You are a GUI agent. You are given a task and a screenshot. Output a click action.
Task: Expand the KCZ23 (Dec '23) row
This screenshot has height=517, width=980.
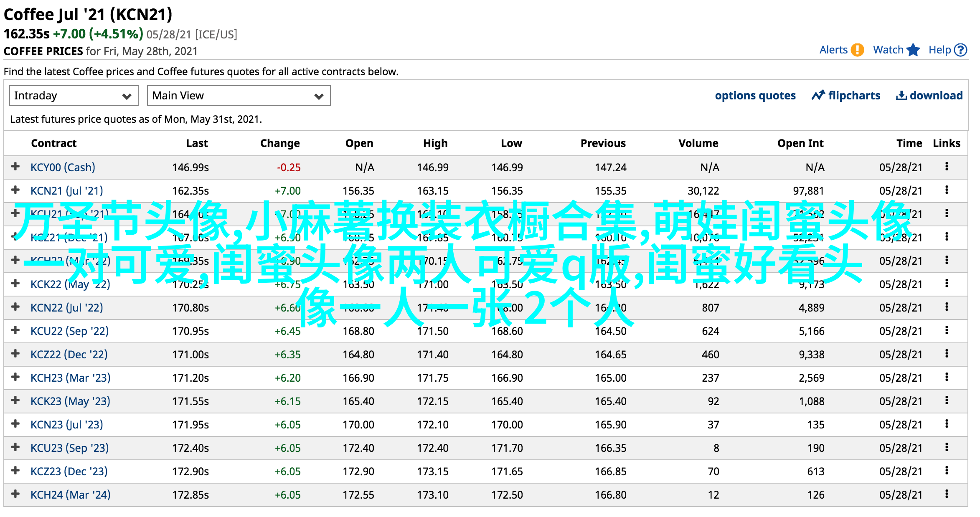point(15,471)
